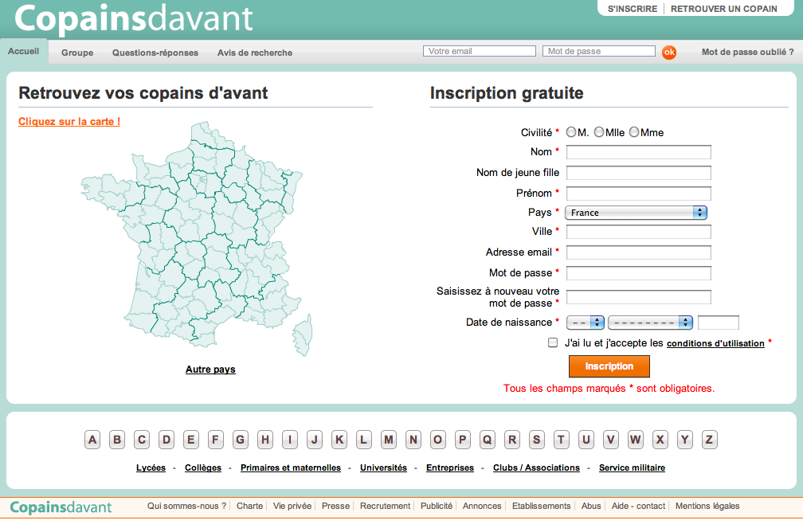Select letter C key icon

(x=142, y=440)
